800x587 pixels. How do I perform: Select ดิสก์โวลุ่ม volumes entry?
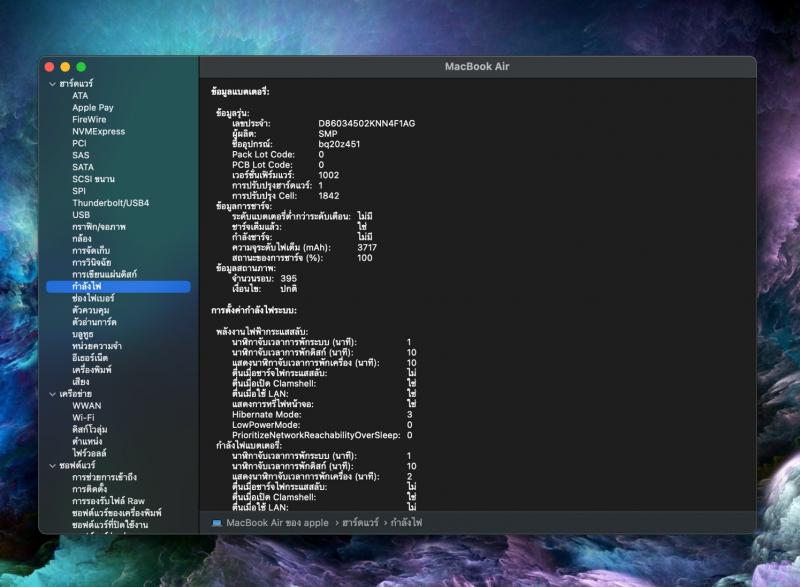coord(90,429)
